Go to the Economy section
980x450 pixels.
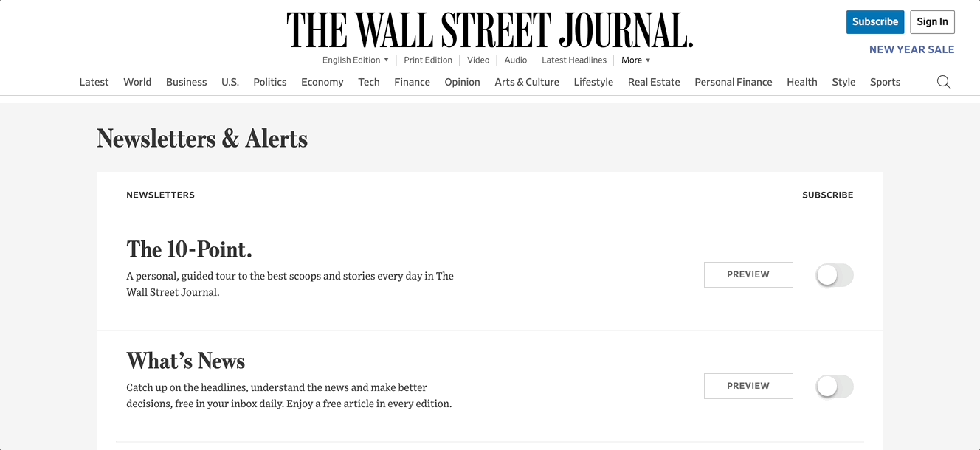coord(322,82)
